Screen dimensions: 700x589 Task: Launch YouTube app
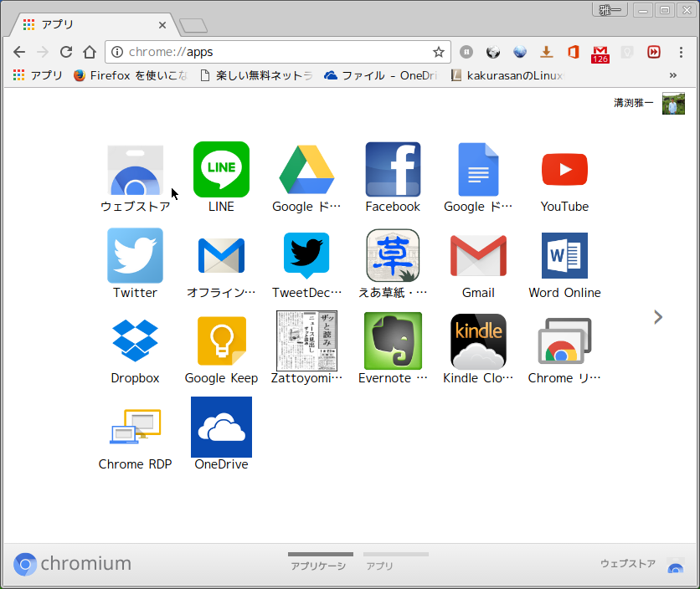(564, 170)
